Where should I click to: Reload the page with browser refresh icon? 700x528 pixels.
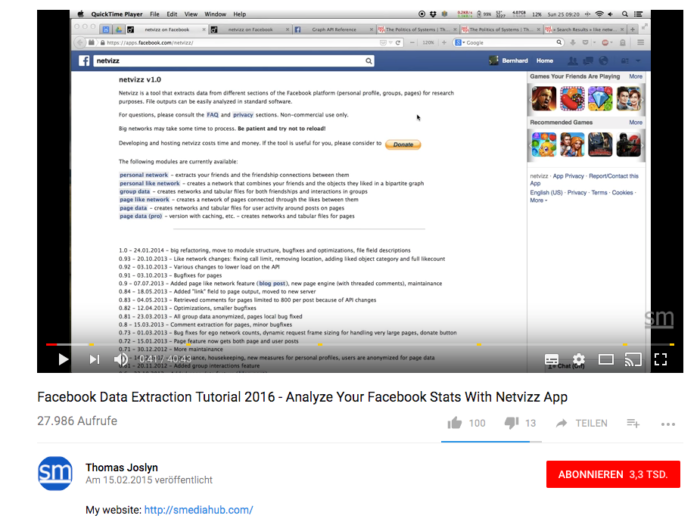pos(398,43)
